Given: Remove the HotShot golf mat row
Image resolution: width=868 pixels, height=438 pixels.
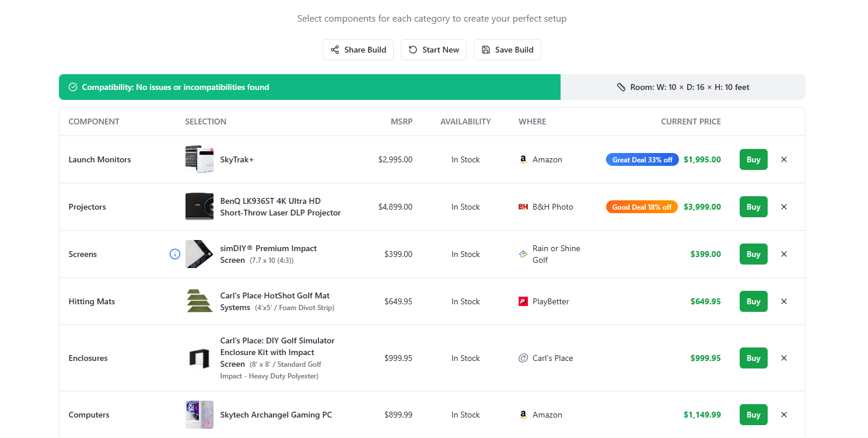Looking at the screenshot, I should (784, 301).
